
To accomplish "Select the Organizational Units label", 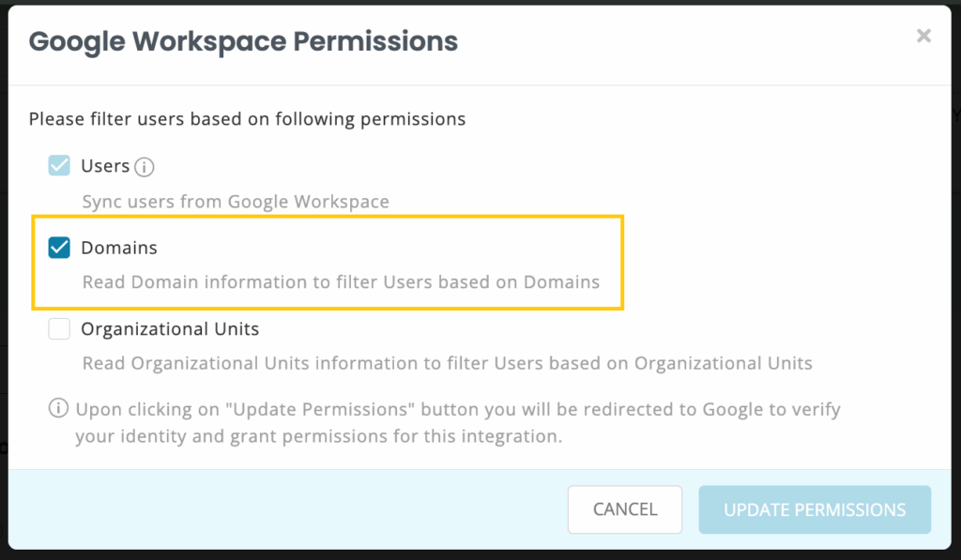I will (x=170, y=329).
